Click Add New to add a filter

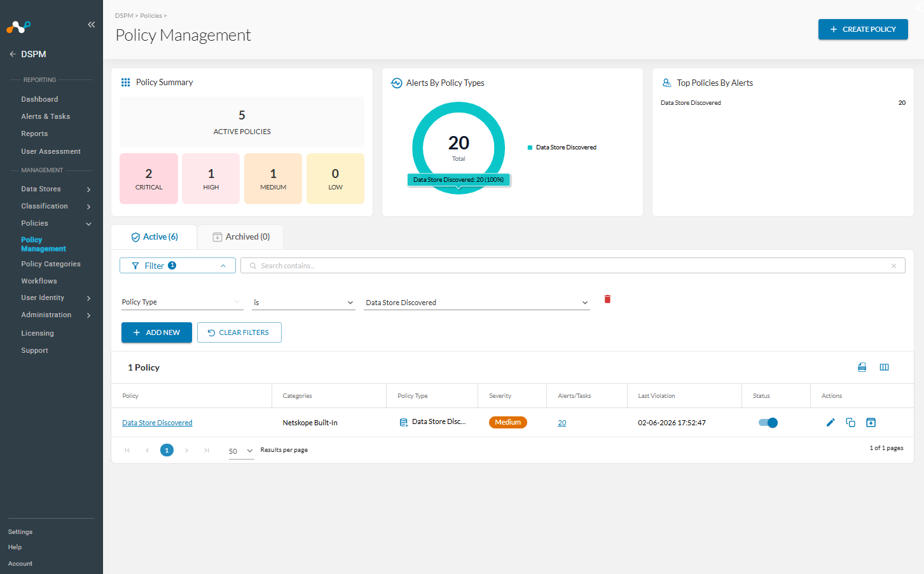(x=156, y=332)
